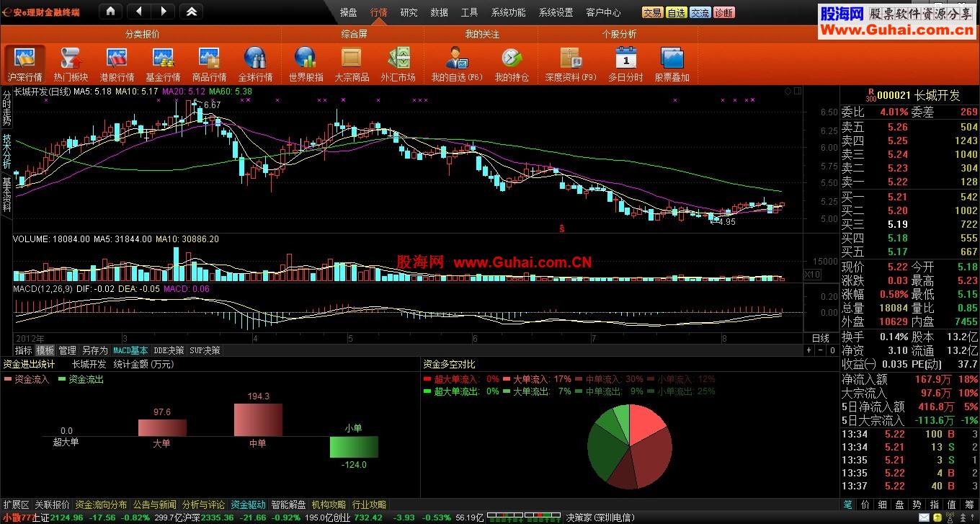Viewport: 980px width, 524px height.
Task: Go to the home page icon
Action: coord(110,12)
